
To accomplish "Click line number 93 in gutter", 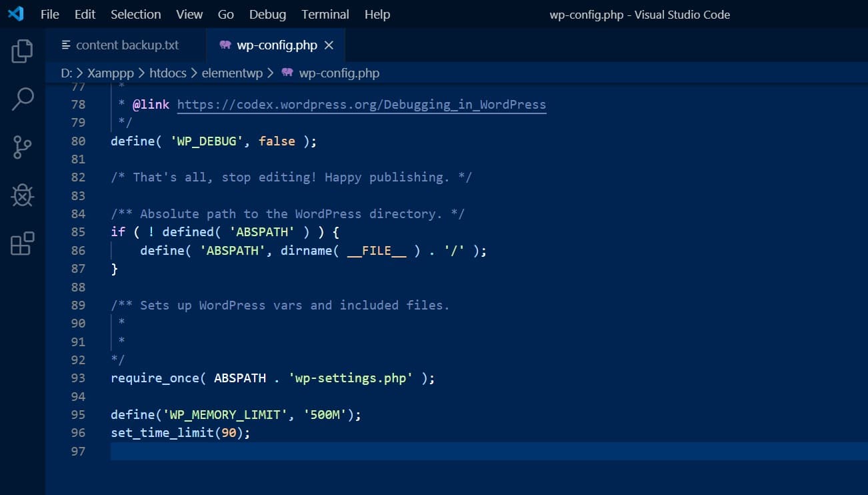I will pyautogui.click(x=78, y=378).
